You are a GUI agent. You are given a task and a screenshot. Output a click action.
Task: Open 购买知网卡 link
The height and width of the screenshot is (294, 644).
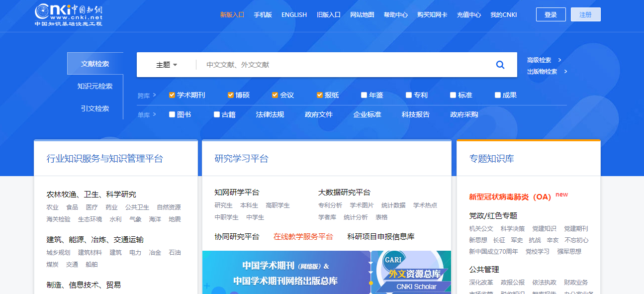point(433,15)
